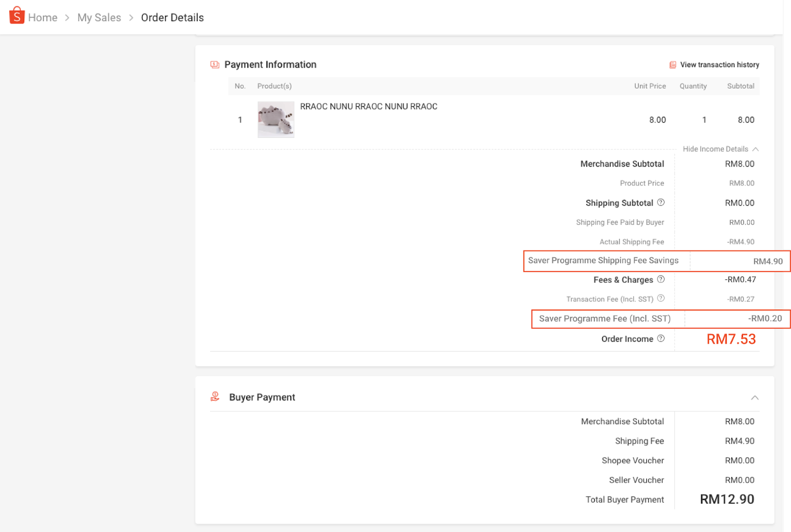791x532 pixels.
Task: Navigate to Home breadcrumb
Action: pos(43,17)
